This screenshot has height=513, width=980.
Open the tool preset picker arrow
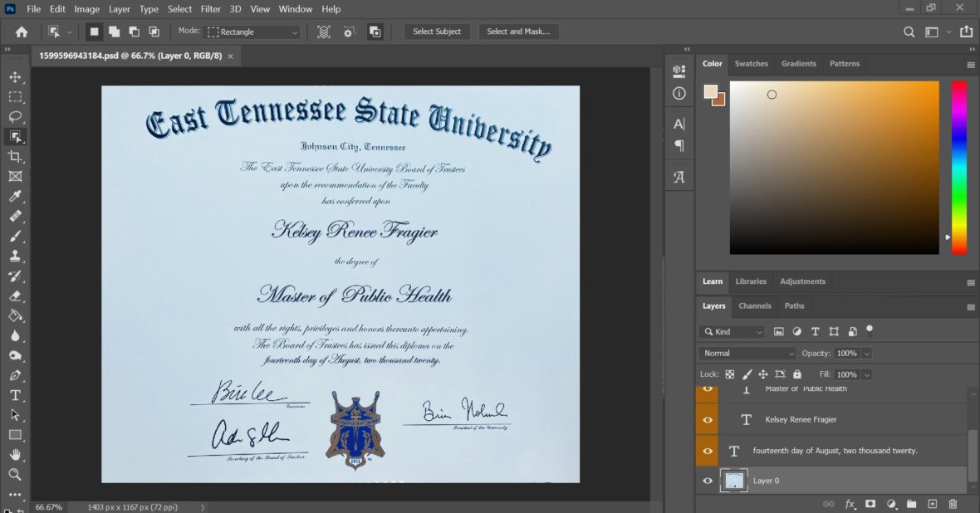(x=70, y=32)
